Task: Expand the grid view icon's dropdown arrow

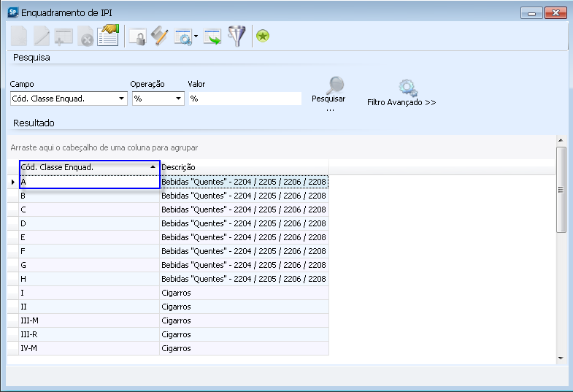Action: (x=196, y=36)
